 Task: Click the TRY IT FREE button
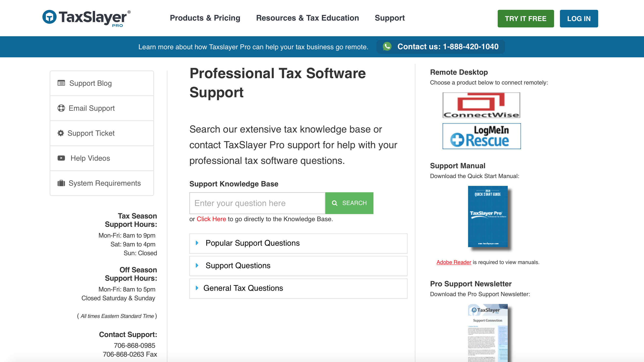525,19
